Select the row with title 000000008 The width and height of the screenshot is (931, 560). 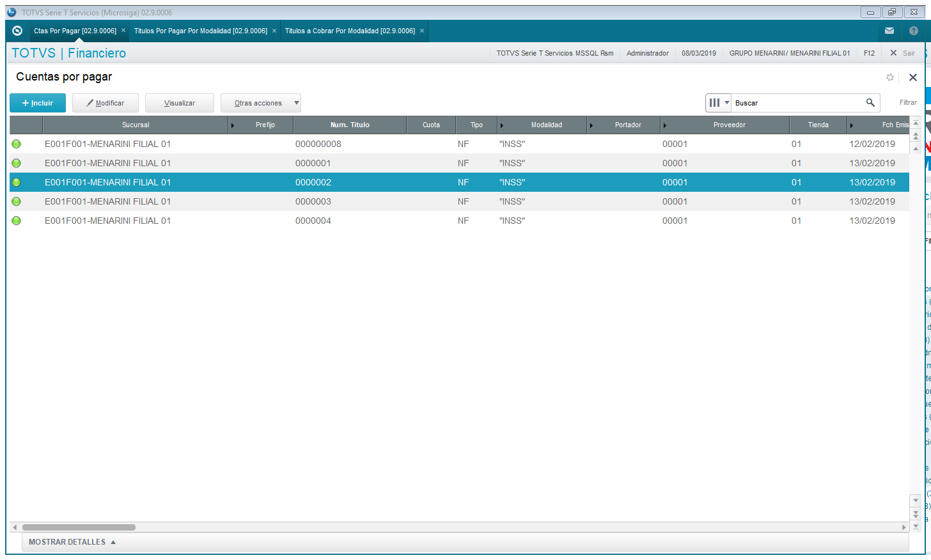[x=459, y=144]
